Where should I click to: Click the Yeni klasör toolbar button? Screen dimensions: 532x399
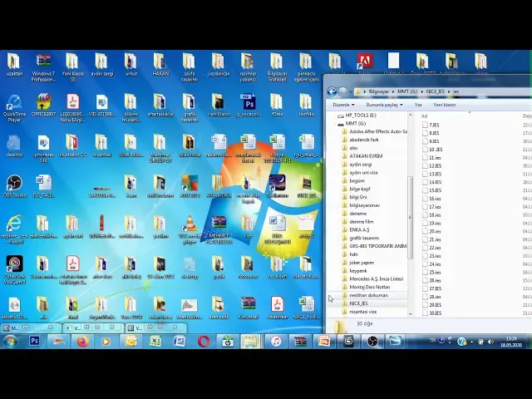(x=445, y=105)
